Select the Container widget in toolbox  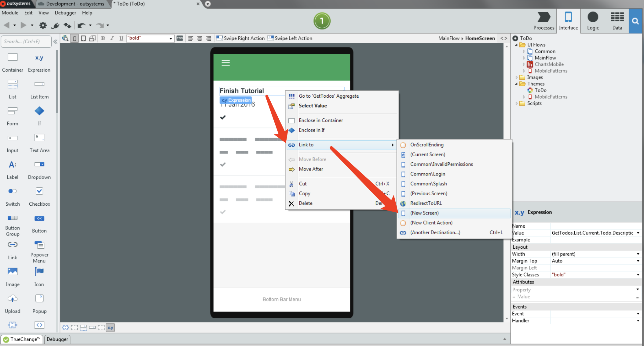tap(13, 58)
